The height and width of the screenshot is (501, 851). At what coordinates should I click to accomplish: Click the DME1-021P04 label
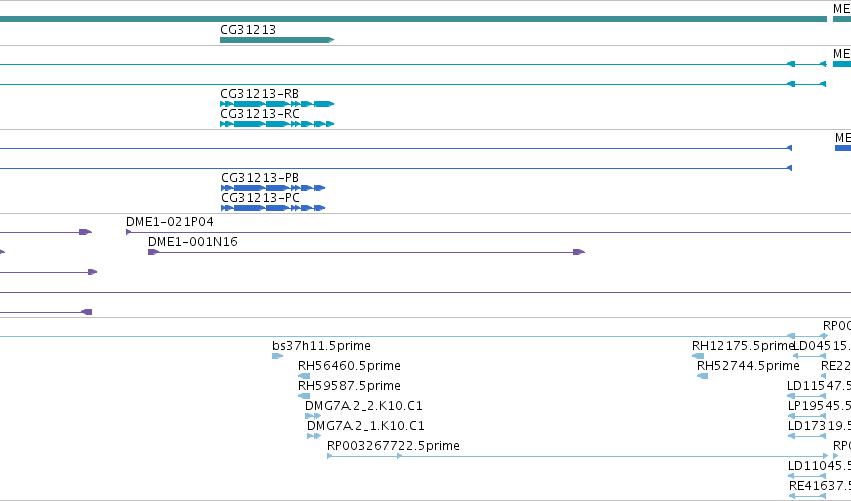point(170,222)
